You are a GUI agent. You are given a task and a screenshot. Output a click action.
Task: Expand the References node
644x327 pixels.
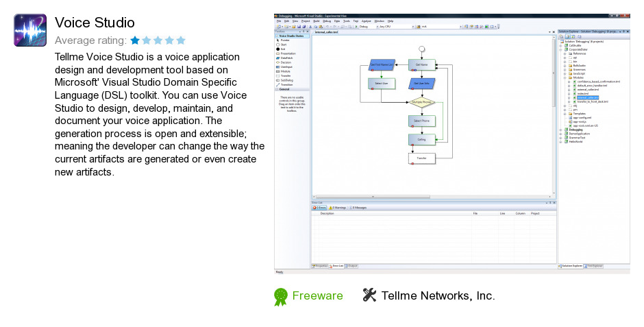point(565,53)
